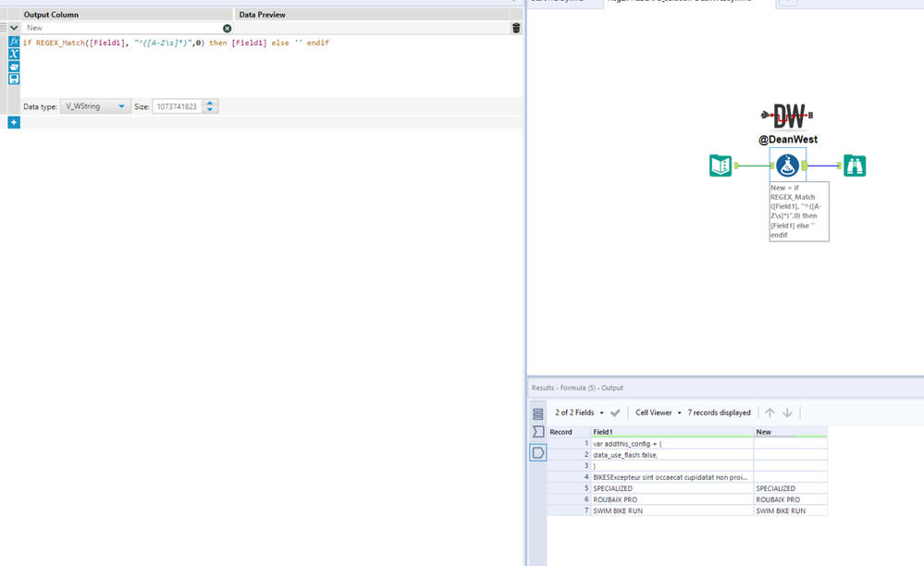The height and width of the screenshot is (566, 924).
Task: Select SPECIALIZED cell in New column
Action: [790, 488]
